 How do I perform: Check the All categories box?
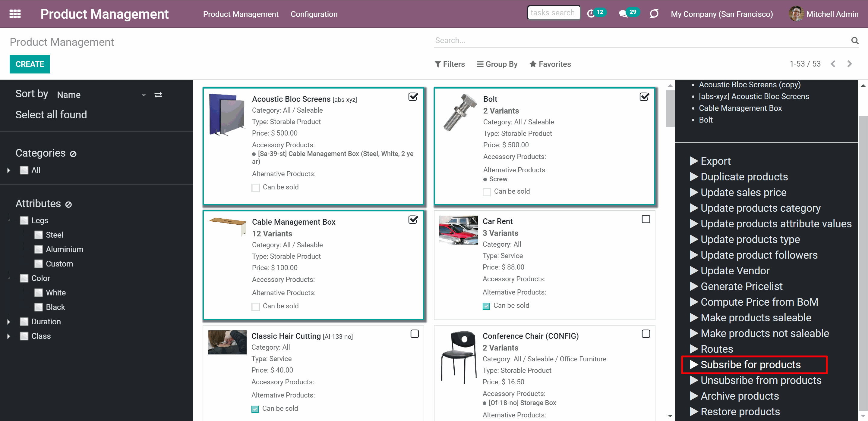(24, 170)
